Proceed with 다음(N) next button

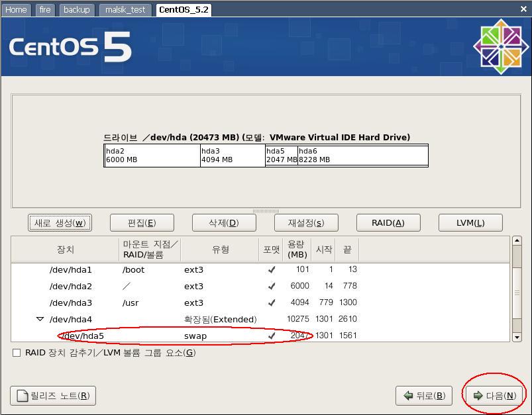[494, 396]
